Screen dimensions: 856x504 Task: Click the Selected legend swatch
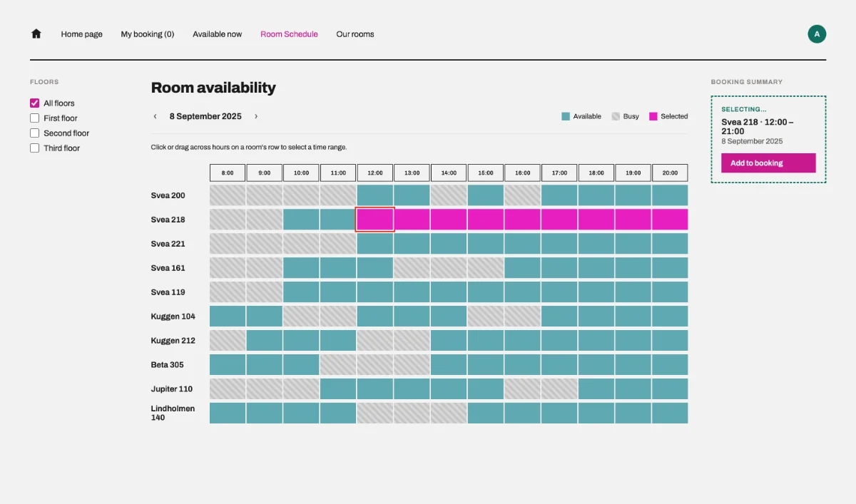point(653,116)
